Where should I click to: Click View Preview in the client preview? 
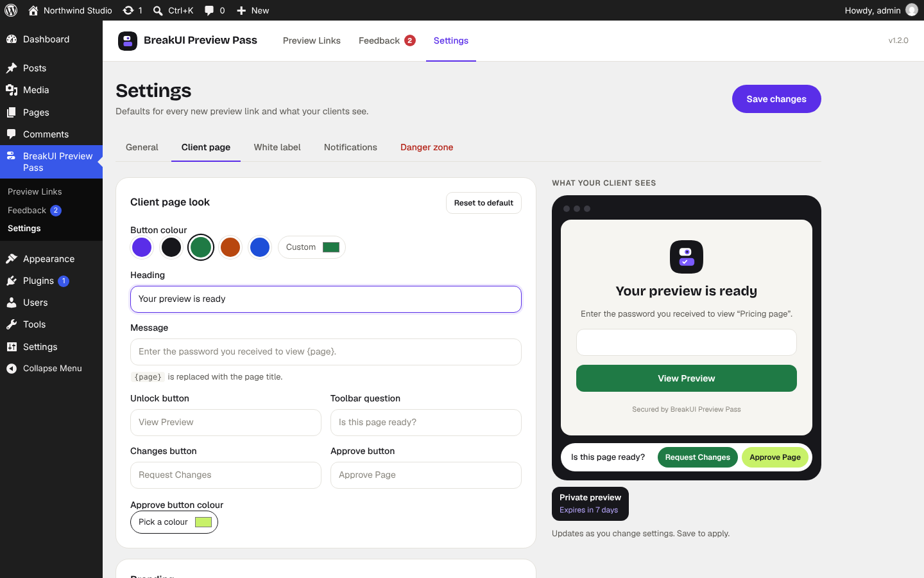[687, 378]
